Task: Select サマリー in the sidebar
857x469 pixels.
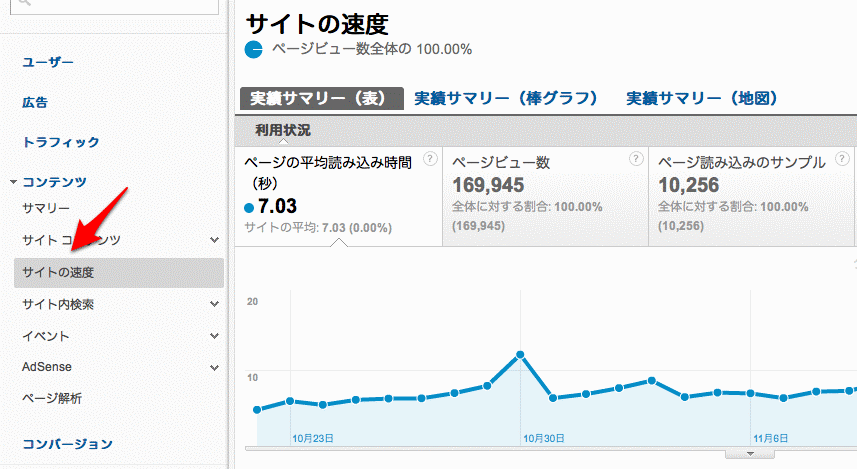Action: click(x=46, y=208)
